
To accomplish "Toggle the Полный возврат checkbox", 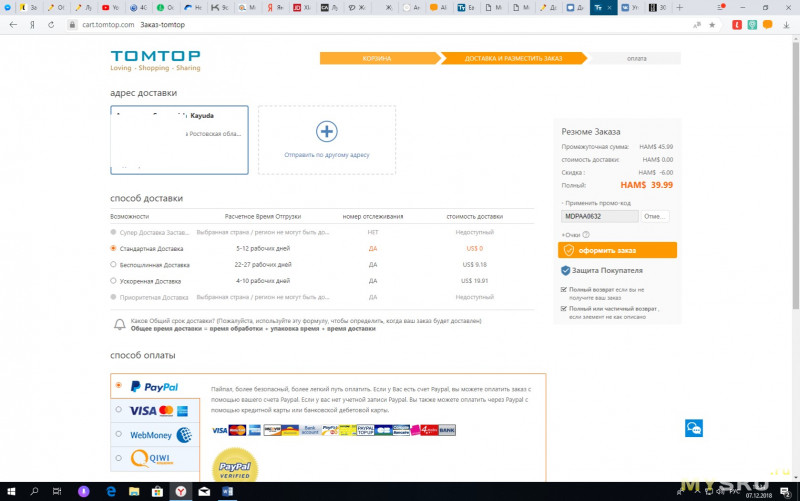I will click(564, 289).
